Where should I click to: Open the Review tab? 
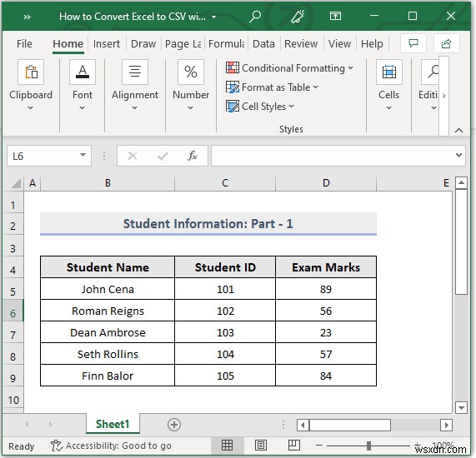[x=301, y=43]
